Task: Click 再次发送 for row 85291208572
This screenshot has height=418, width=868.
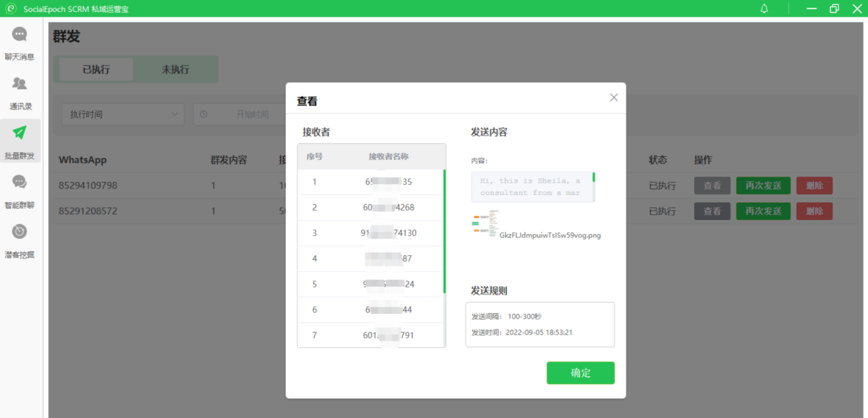Action: 763,211
